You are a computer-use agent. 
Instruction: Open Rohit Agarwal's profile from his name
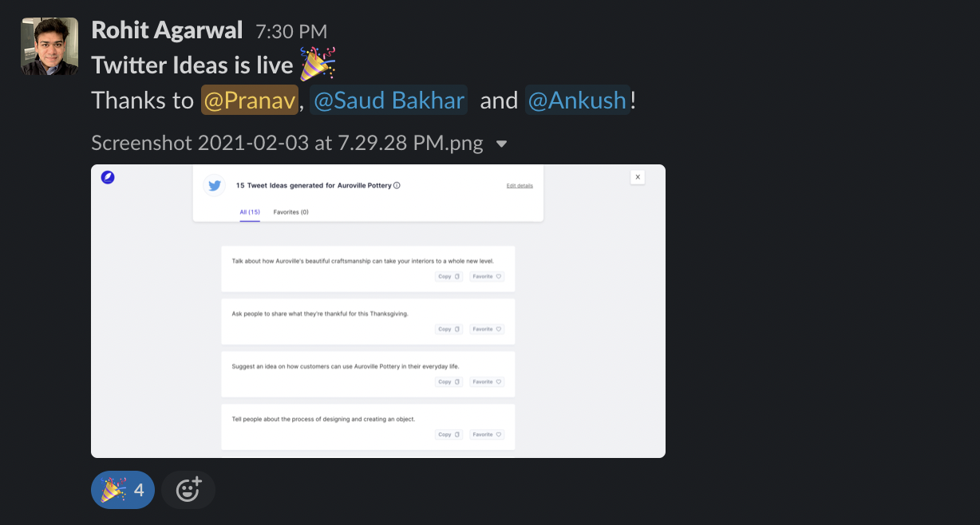coord(167,30)
